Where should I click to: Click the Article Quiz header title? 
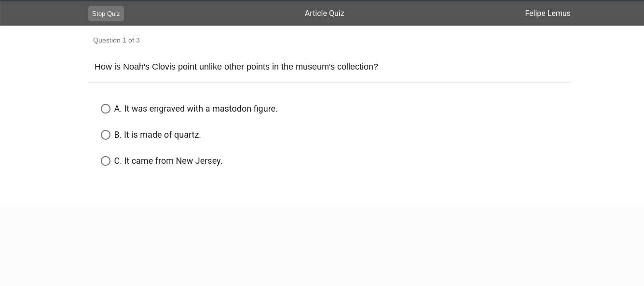click(324, 14)
